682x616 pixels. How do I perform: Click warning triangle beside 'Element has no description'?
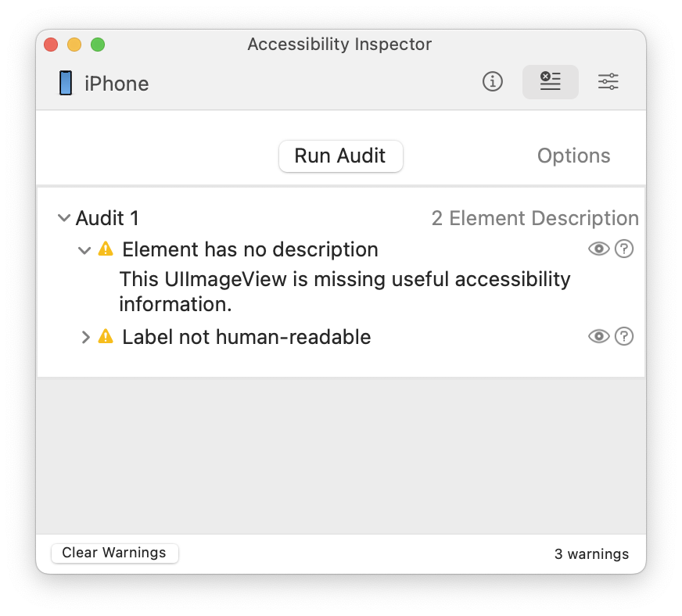(x=106, y=249)
